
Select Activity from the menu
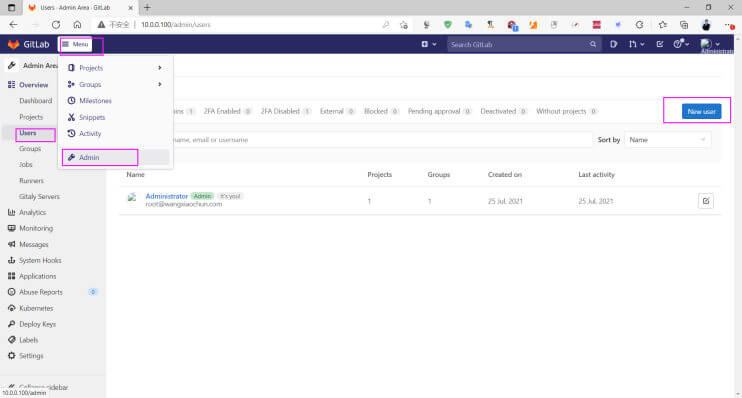(x=90, y=133)
